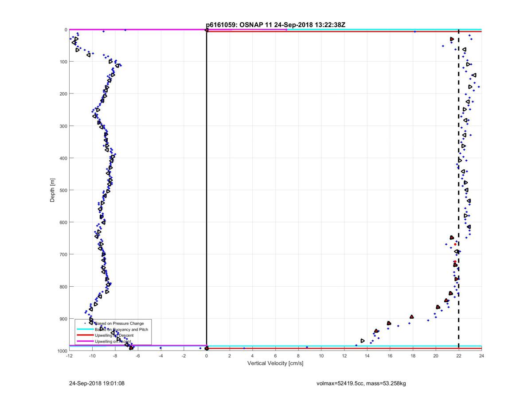The width and height of the screenshot is (532, 394).
Task: Click the depth axis tick label "100"
Action: 63,62
